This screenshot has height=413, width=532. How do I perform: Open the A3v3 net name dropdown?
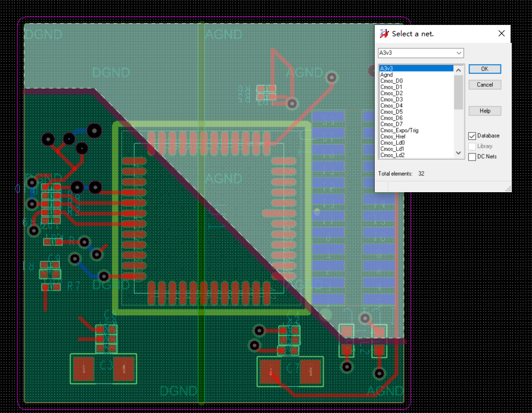pos(459,53)
